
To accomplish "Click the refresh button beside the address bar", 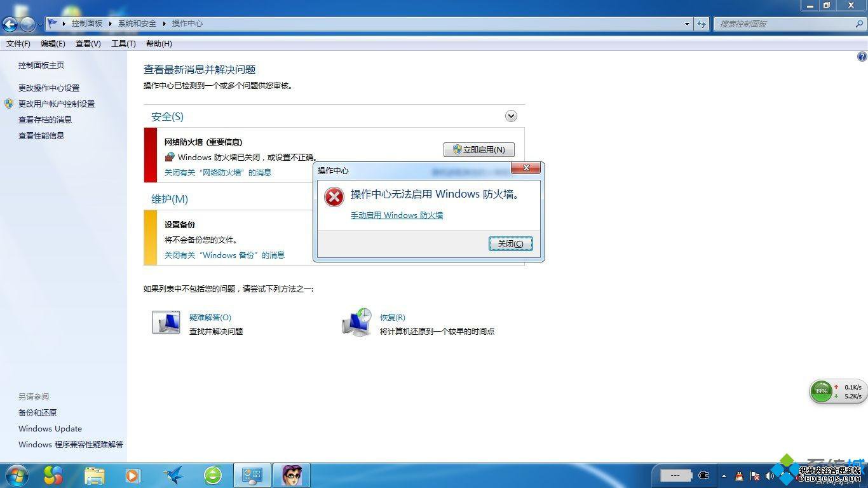I will click(702, 24).
